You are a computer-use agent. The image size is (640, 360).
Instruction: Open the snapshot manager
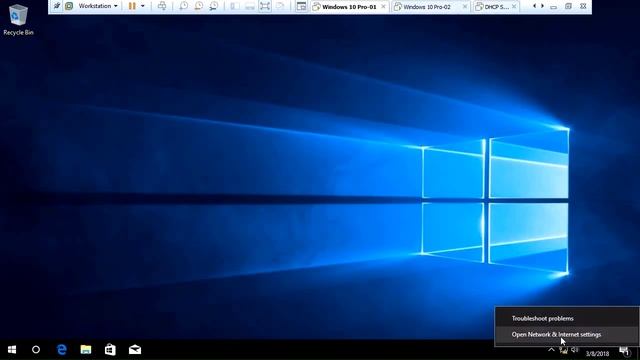tap(213, 6)
